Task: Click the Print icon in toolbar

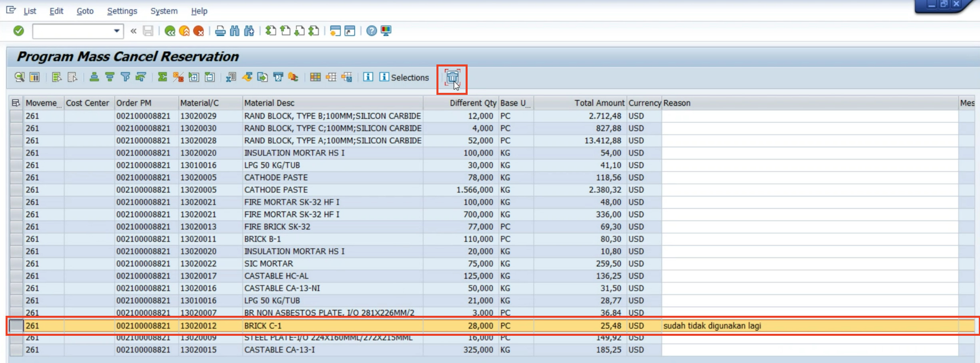Action: point(220,31)
